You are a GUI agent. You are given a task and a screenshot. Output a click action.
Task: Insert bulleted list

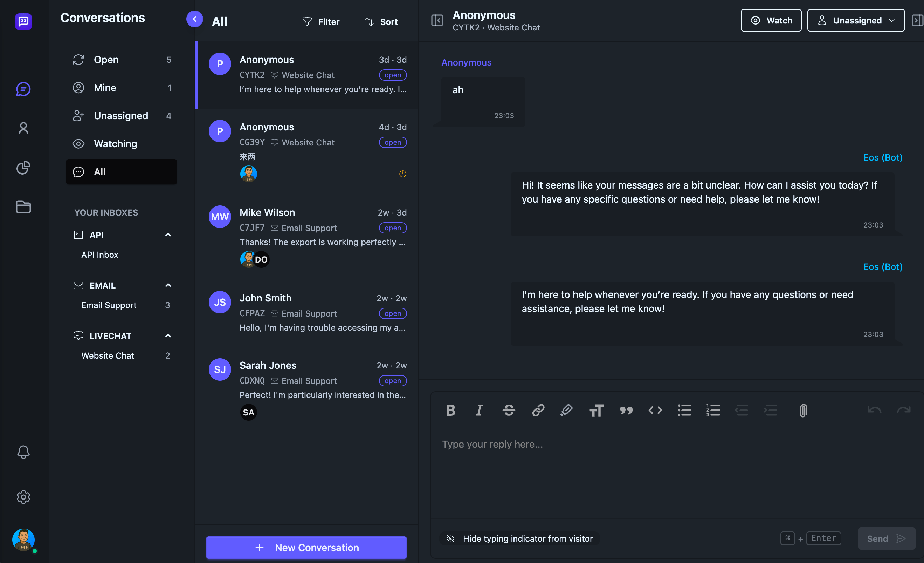pos(684,410)
